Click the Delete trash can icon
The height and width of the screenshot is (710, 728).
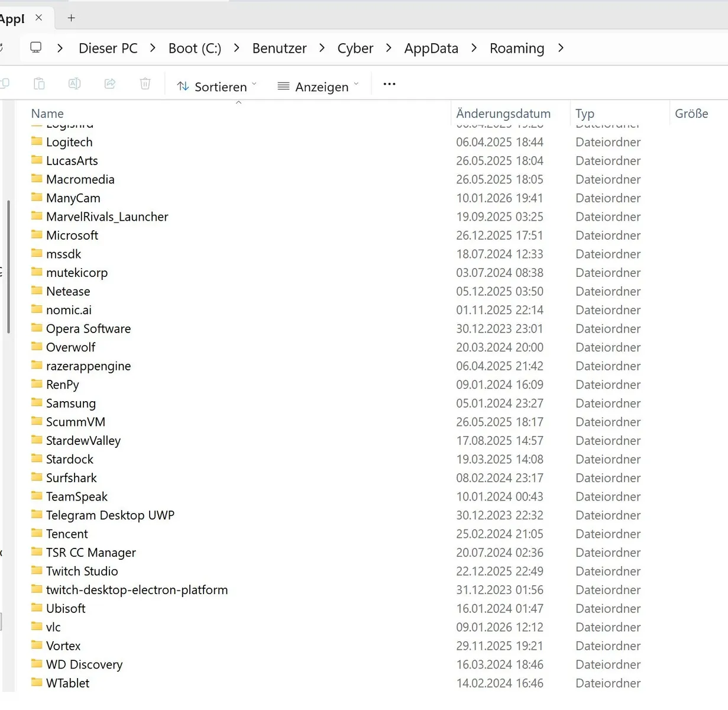point(145,84)
